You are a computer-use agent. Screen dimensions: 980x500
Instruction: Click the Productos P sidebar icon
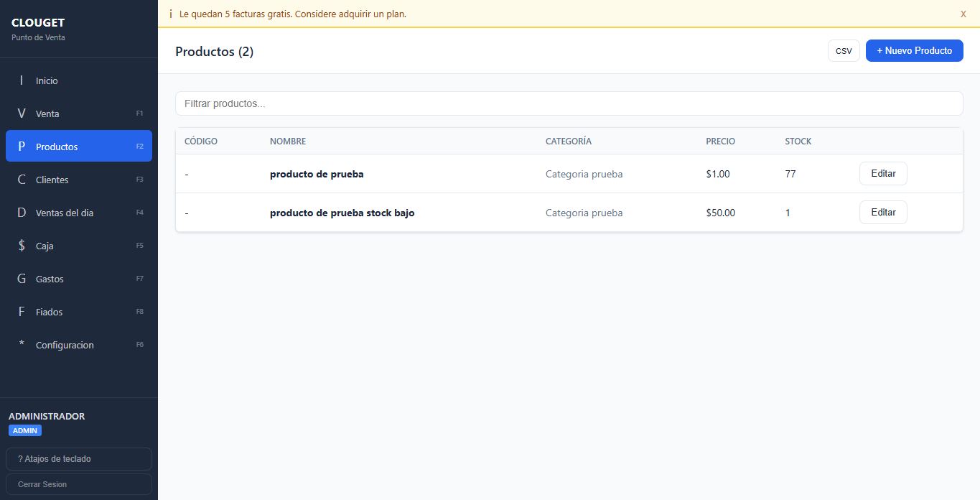tap(21, 146)
